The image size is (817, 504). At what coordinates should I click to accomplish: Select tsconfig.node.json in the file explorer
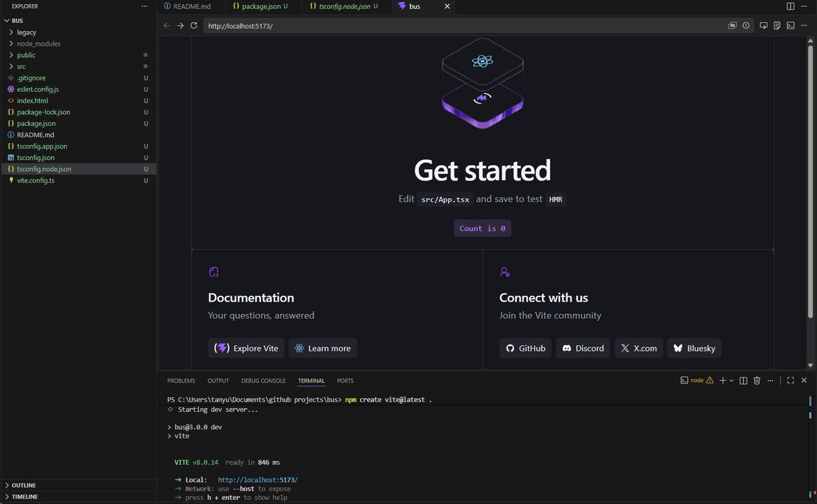[78, 169]
